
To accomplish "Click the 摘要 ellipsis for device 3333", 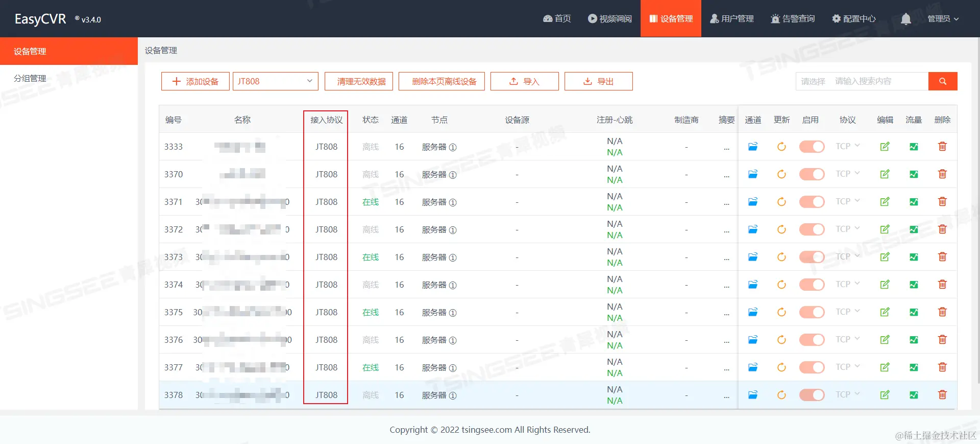I will pos(726,148).
